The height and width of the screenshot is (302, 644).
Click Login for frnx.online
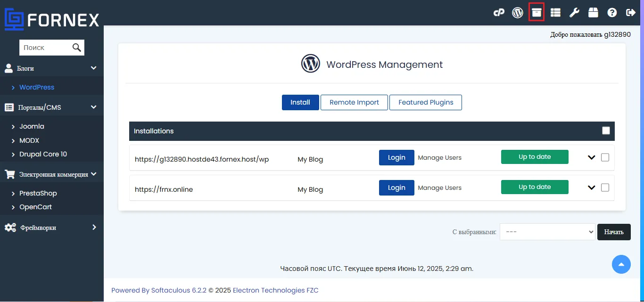[x=396, y=188]
